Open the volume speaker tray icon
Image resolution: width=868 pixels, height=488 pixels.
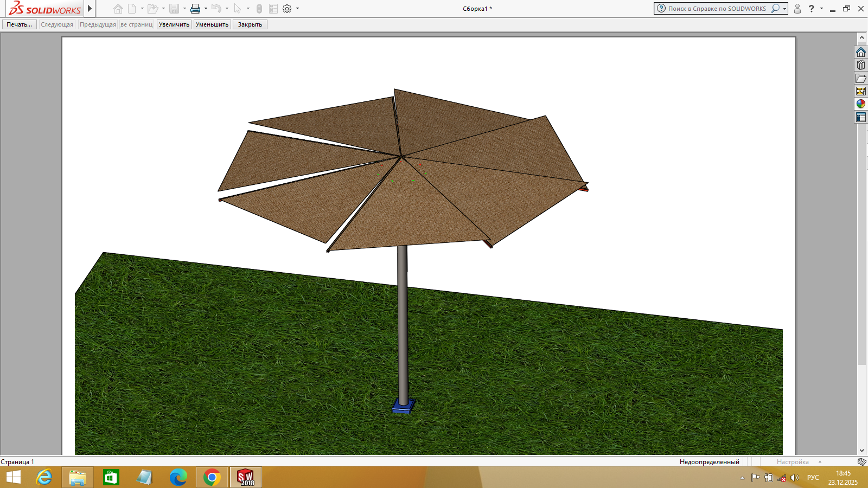[x=795, y=478]
